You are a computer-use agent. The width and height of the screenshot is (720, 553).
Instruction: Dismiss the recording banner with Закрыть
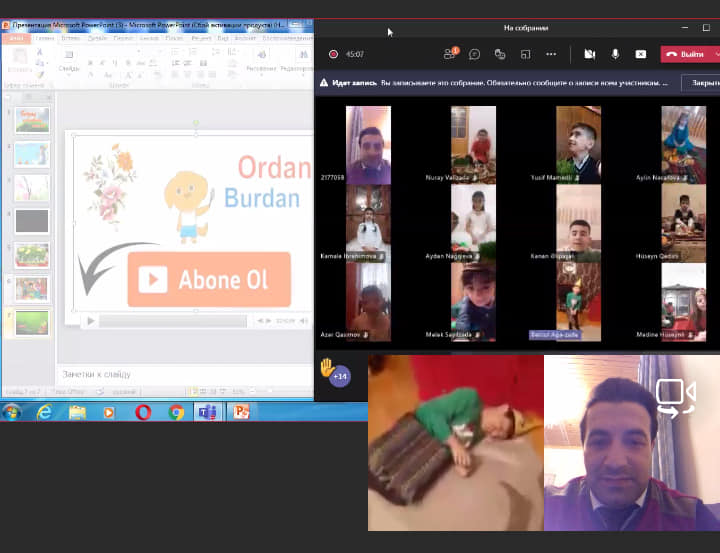703,83
